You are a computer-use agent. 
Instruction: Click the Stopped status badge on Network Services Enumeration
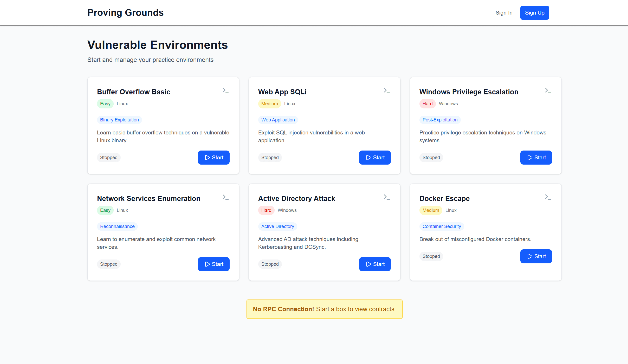(109, 264)
